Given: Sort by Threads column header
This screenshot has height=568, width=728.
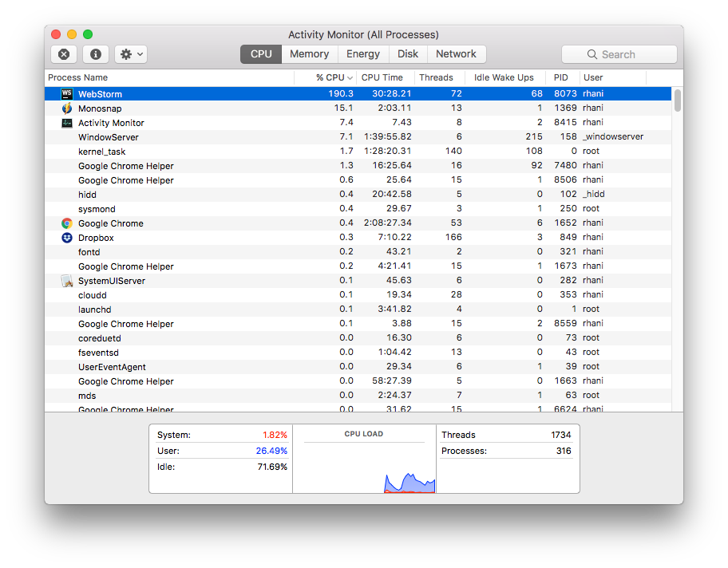Looking at the screenshot, I should pos(439,77).
